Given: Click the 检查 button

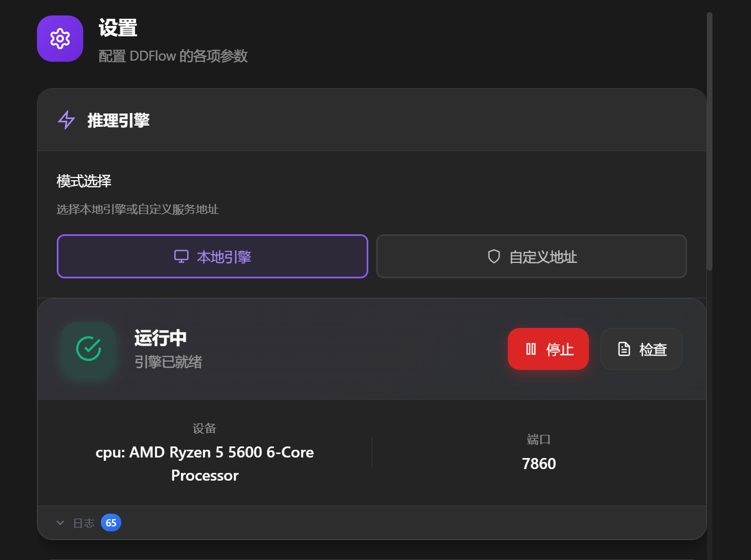Looking at the screenshot, I should click(x=641, y=349).
